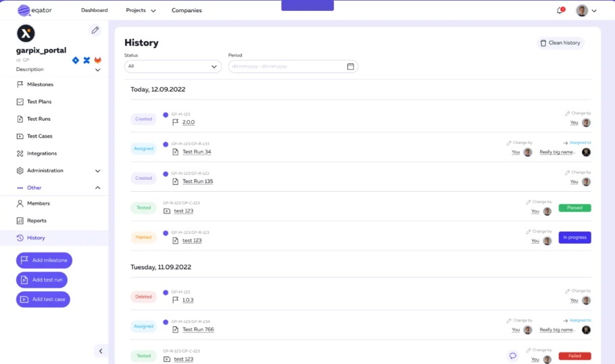Click the Integrations icon in sidebar
The height and width of the screenshot is (364, 615).
[20, 153]
